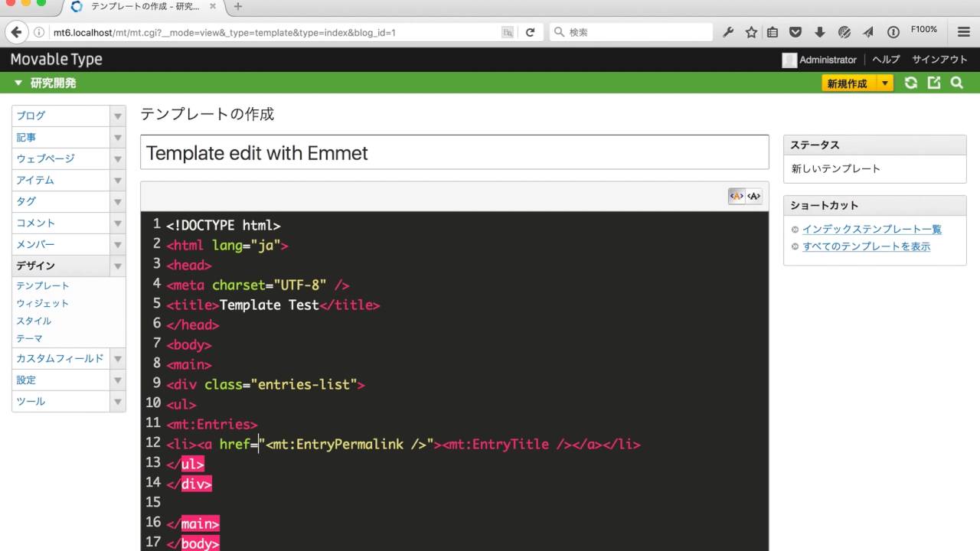Click the Pocket save icon
Screen dimensions: 980x551
click(795, 32)
